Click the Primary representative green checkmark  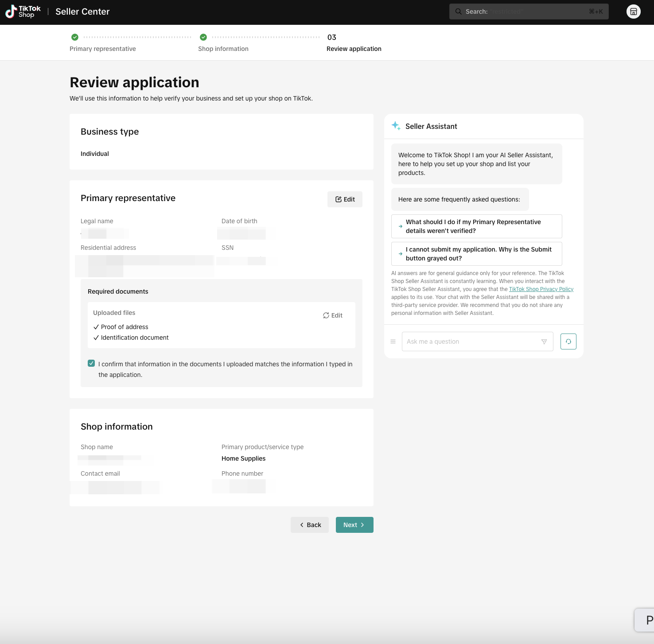click(75, 37)
